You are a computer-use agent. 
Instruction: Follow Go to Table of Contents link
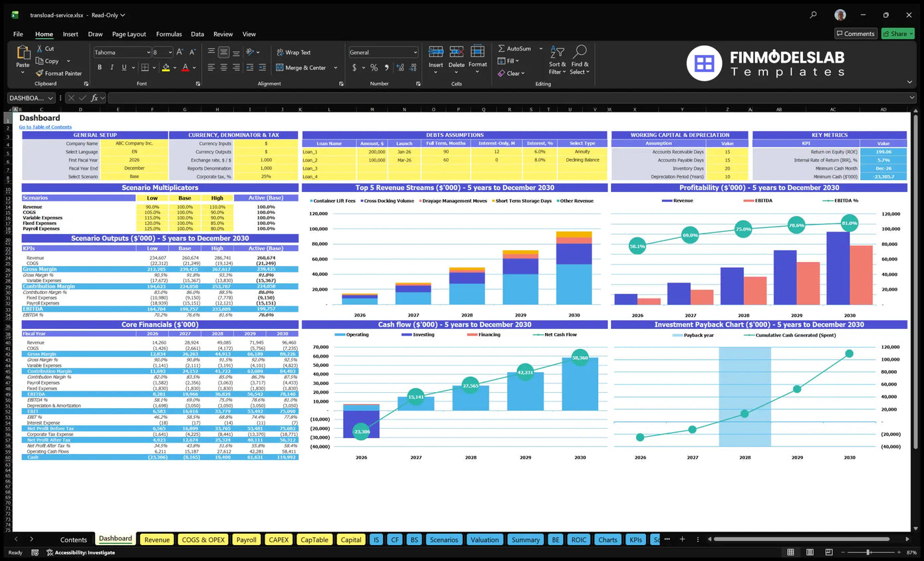pyautogui.click(x=45, y=127)
